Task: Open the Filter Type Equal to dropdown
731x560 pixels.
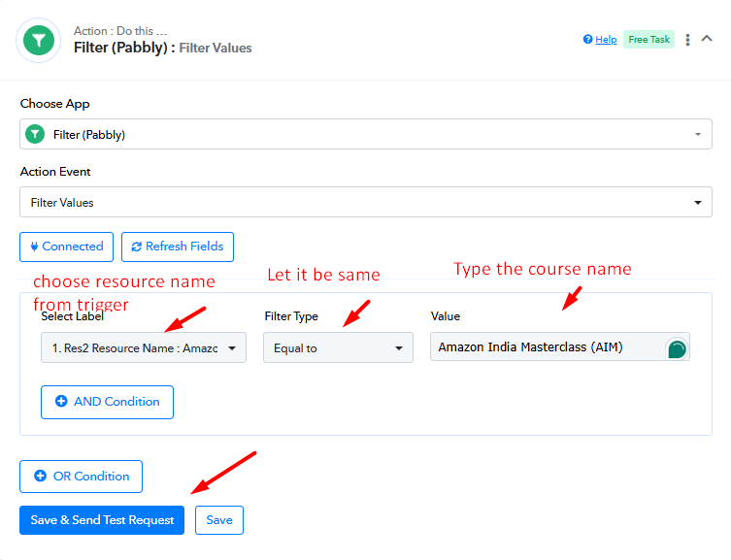Action: pos(338,347)
